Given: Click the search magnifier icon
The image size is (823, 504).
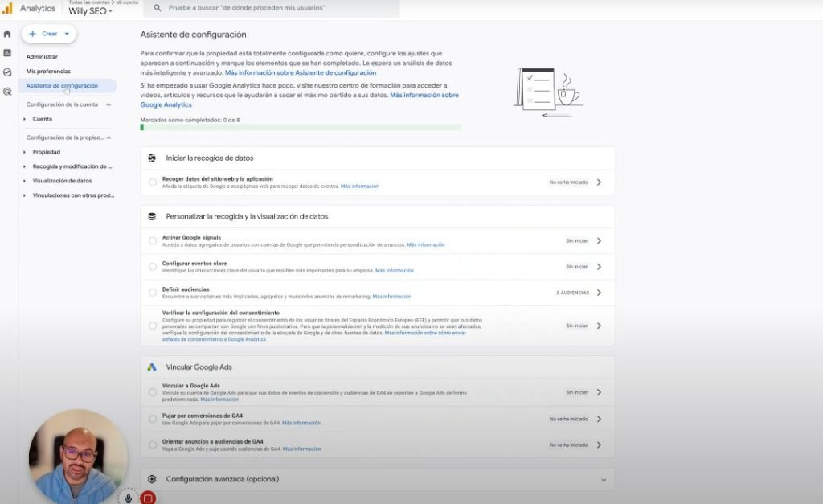Looking at the screenshot, I should 158,8.
